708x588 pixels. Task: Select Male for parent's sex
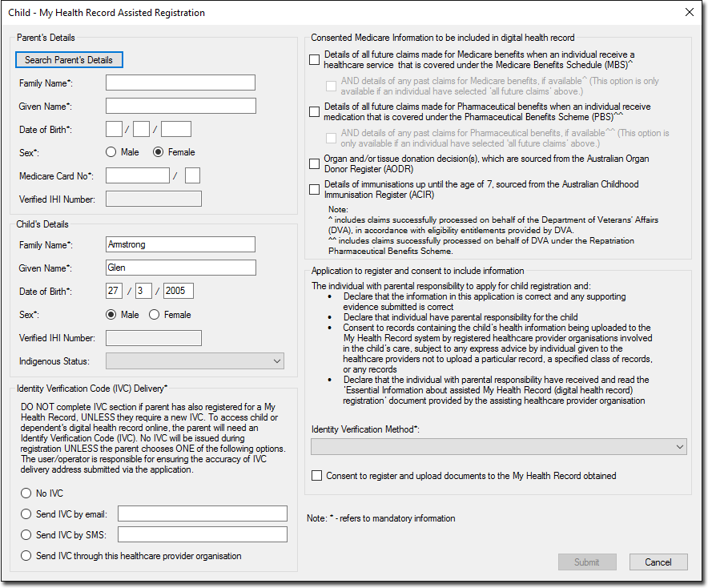tap(111, 152)
